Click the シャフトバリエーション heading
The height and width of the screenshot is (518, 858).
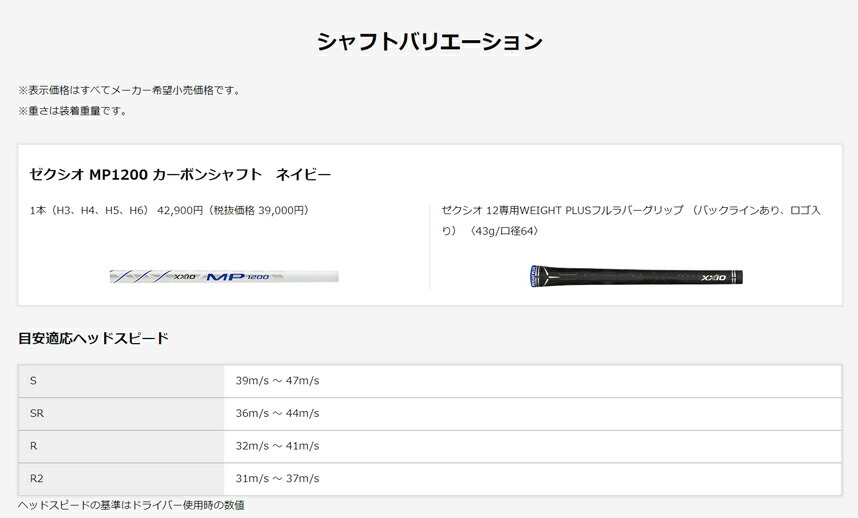430,42
